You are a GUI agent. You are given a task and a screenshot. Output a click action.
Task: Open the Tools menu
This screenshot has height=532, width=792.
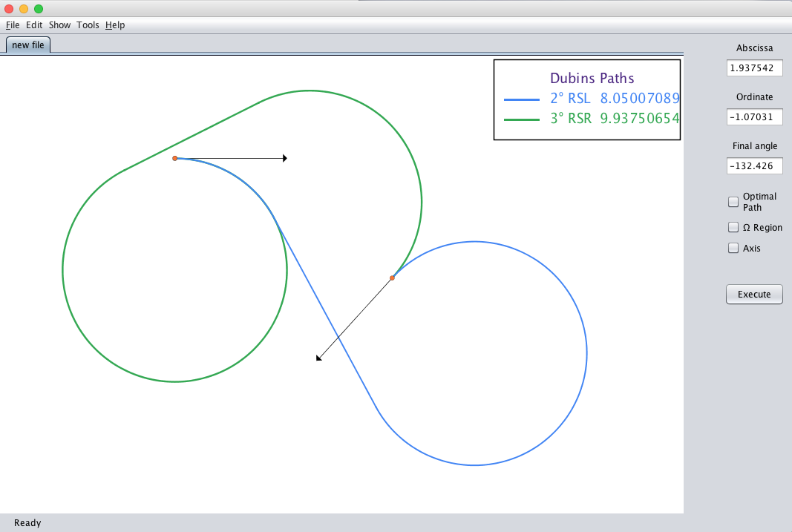pyautogui.click(x=88, y=24)
